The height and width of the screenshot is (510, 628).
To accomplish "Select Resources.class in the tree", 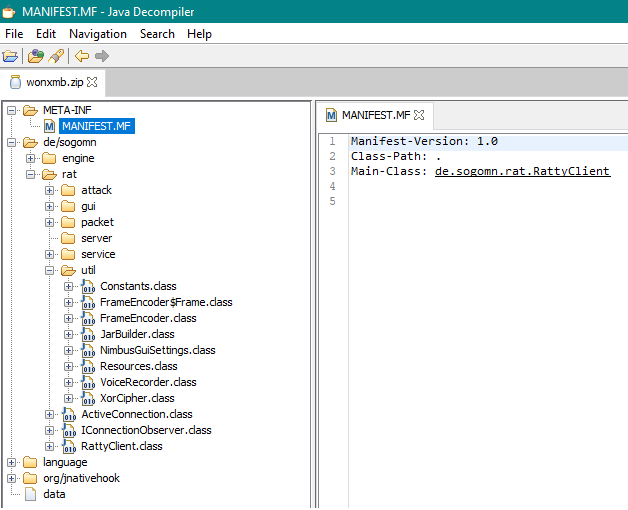I will [139, 367].
